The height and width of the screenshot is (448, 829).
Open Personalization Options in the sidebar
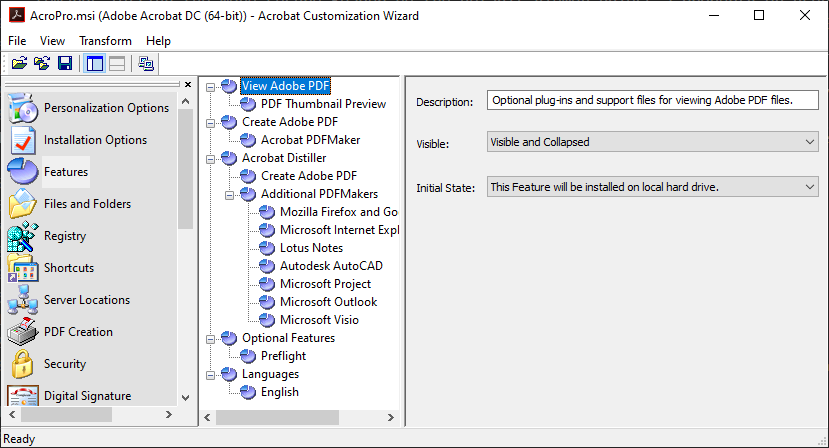tap(106, 108)
